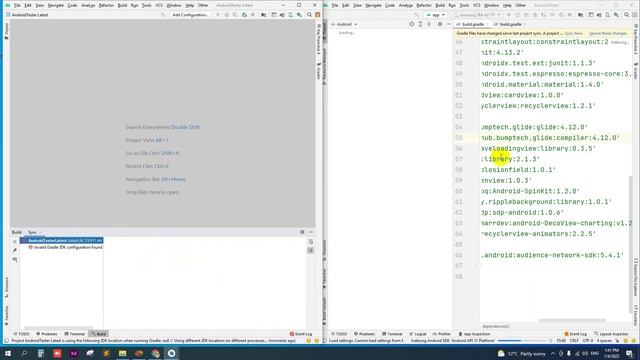Open Device File Explorer side tab
The width and height of the screenshot is (640, 360).
636,277
